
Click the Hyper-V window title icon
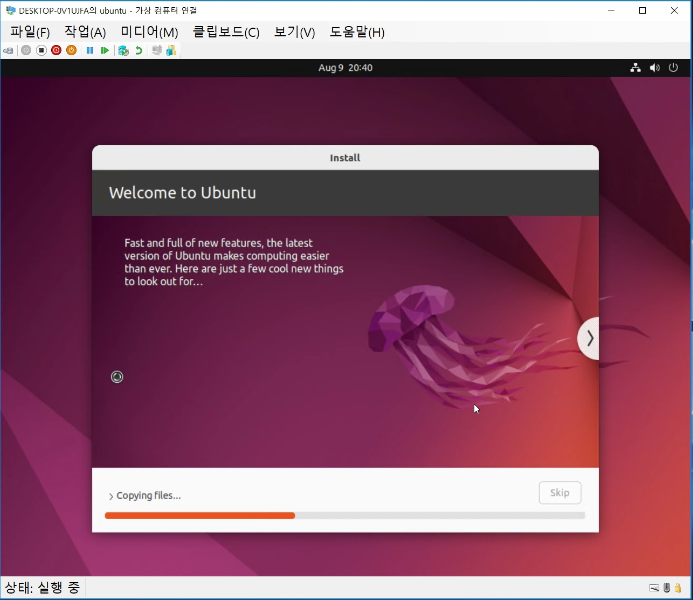coord(10,10)
